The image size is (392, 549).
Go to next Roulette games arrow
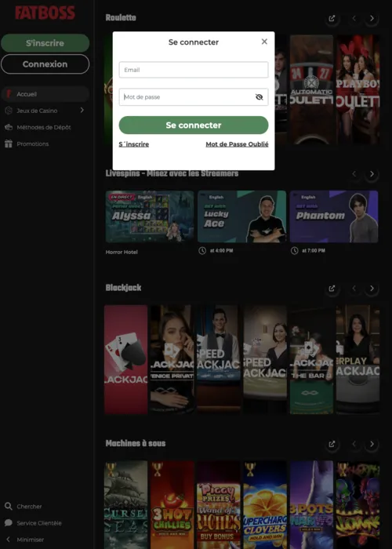tap(372, 18)
